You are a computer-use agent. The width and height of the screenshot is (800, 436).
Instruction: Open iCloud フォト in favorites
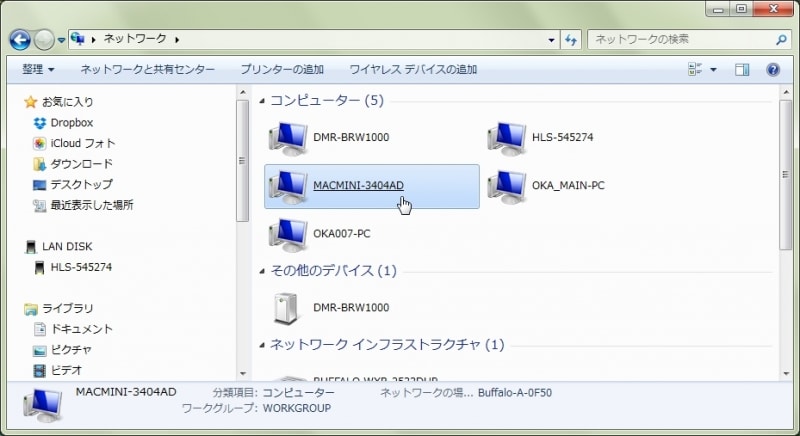[x=83, y=143]
